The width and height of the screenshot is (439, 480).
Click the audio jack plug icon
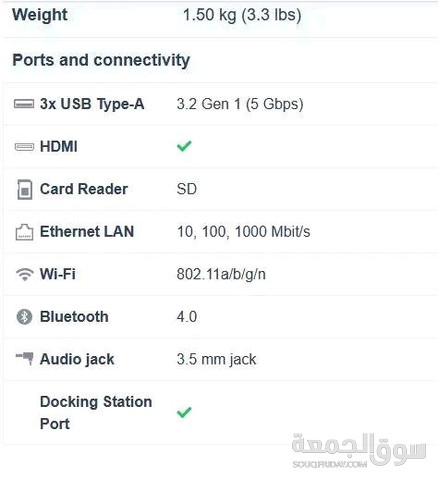point(25,358)
